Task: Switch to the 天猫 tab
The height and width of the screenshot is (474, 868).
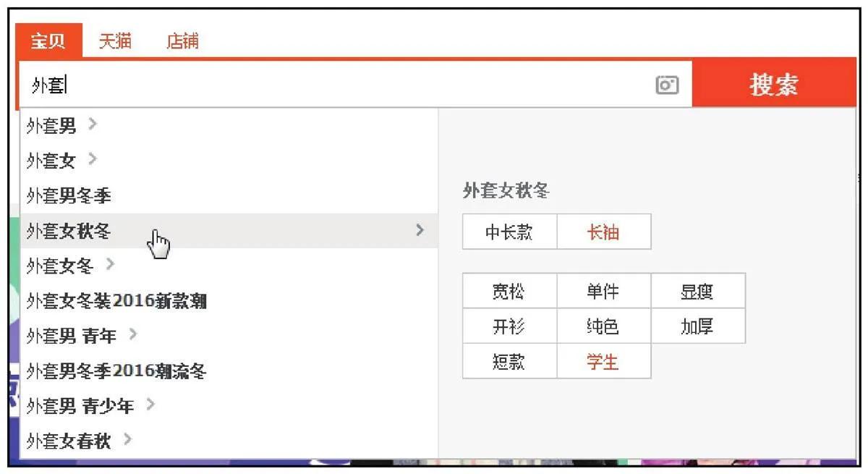Action: (114, 41)
